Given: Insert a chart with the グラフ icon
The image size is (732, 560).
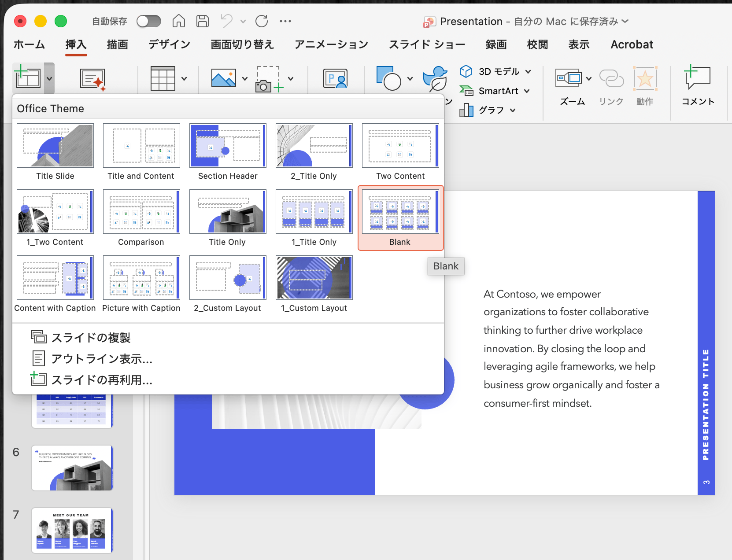Looking at the screenshot, I should (x=466, y=110).
